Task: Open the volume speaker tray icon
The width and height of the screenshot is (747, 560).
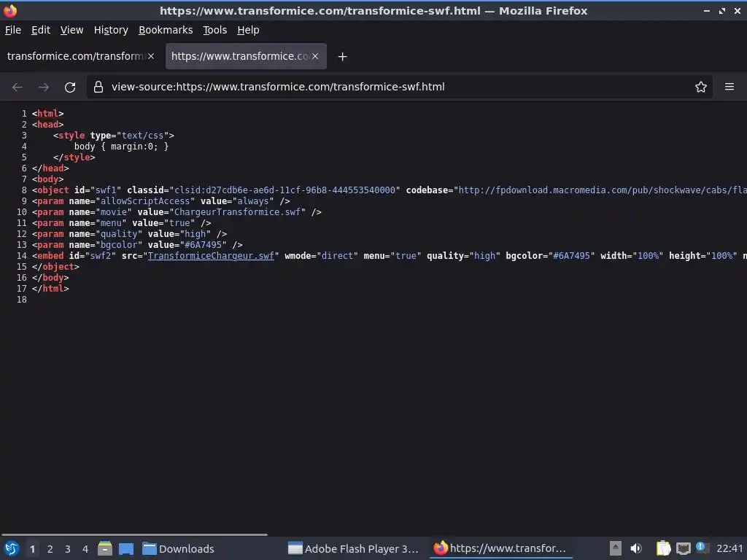Action: click(636, 548)
